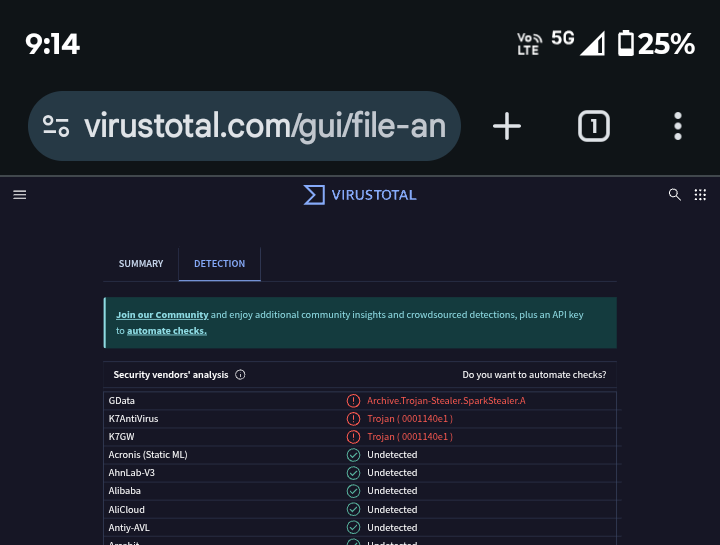Click Do you want to automate checks?

pos(534,375)
